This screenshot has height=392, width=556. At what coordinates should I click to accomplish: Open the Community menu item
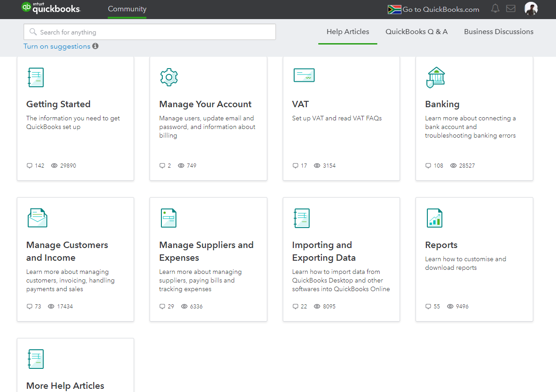pyautogui.click(x=127, y=9)
